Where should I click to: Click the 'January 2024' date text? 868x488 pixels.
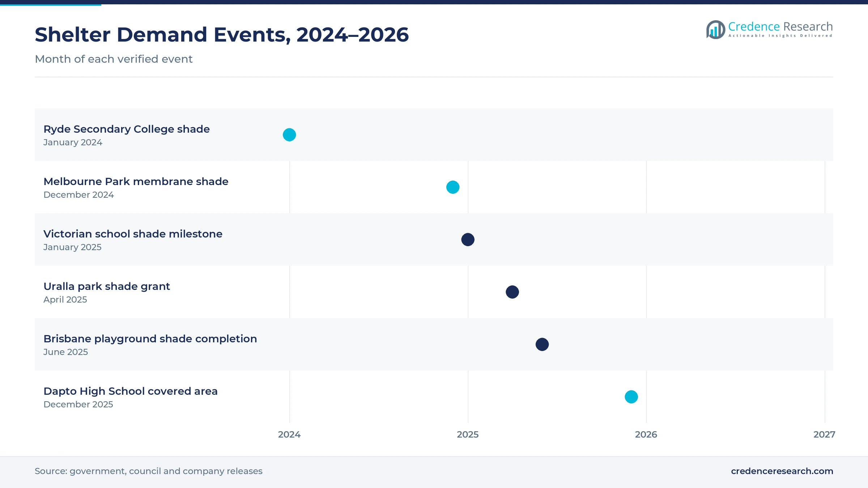[x=73, y=142]
